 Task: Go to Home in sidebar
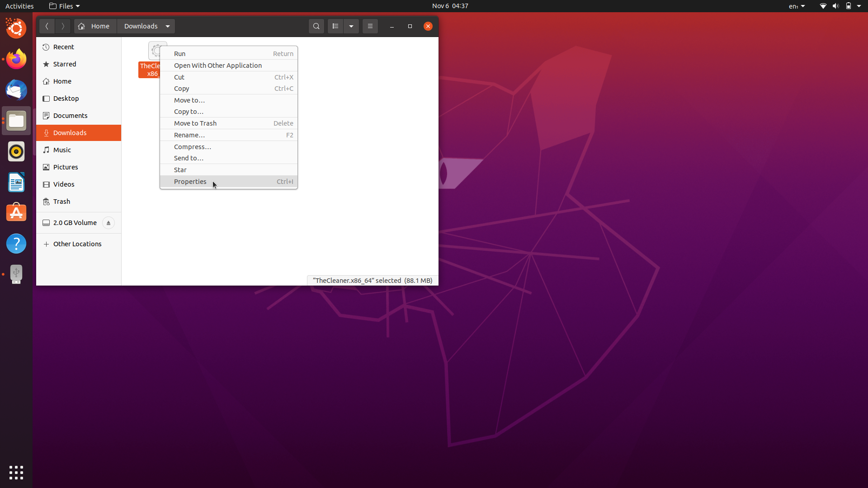click(79, 81)
